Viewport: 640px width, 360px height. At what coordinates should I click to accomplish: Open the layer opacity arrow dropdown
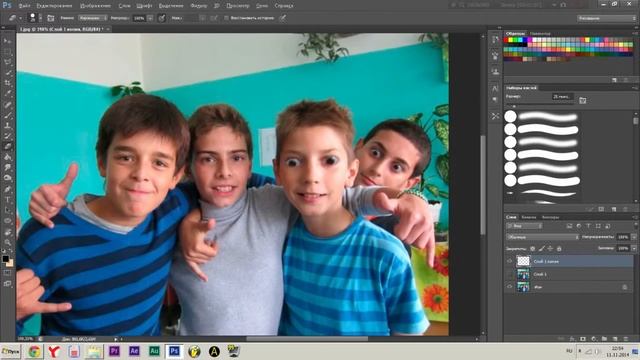click(634, 237)
